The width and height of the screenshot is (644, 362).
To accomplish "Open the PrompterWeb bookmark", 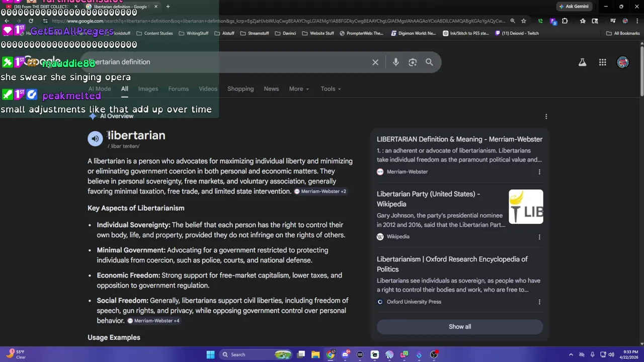I will point(361,33).
